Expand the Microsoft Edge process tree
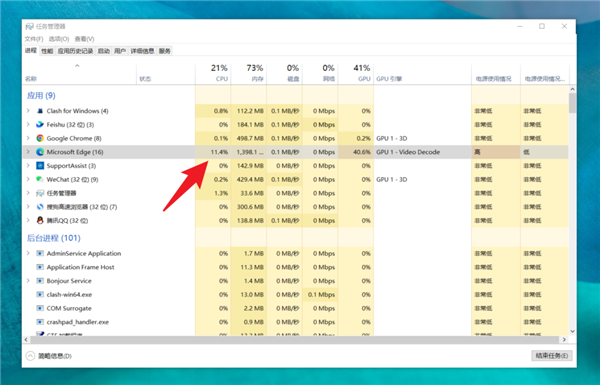 [28, 152]
